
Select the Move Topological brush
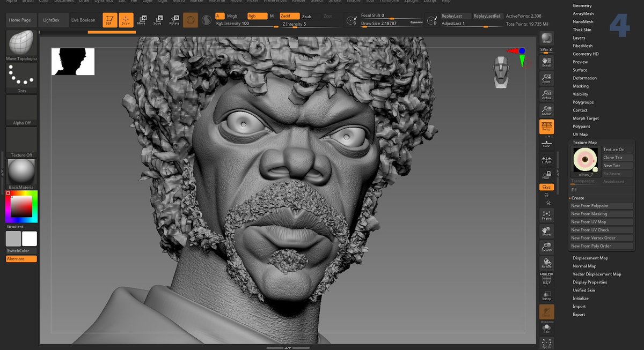21,44
